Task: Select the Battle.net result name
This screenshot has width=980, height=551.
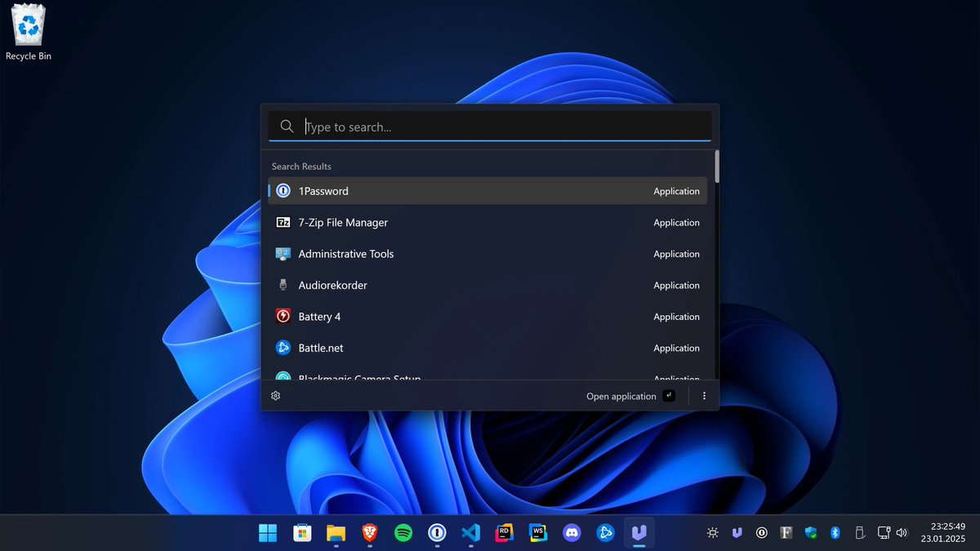Action: click(x=321, y=348)
